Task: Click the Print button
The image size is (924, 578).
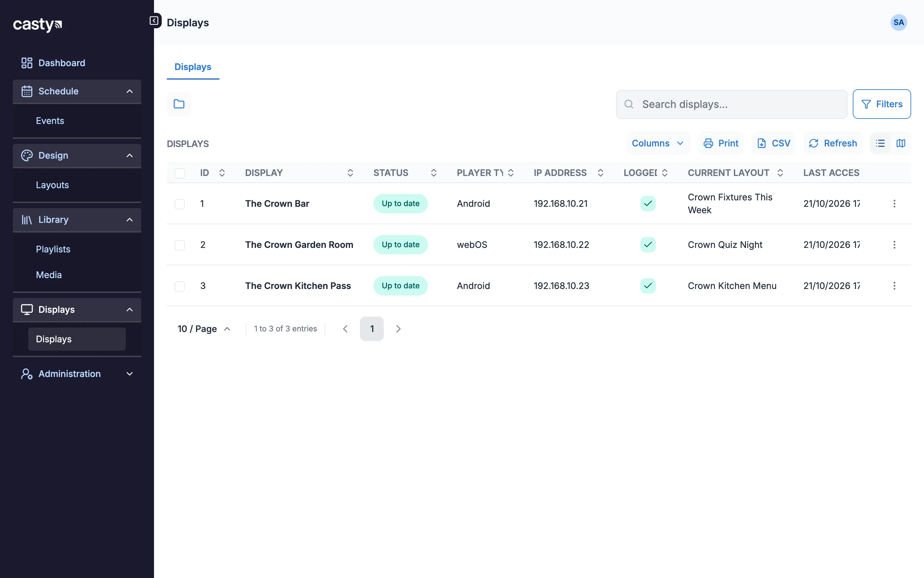Action: [721, 143]
